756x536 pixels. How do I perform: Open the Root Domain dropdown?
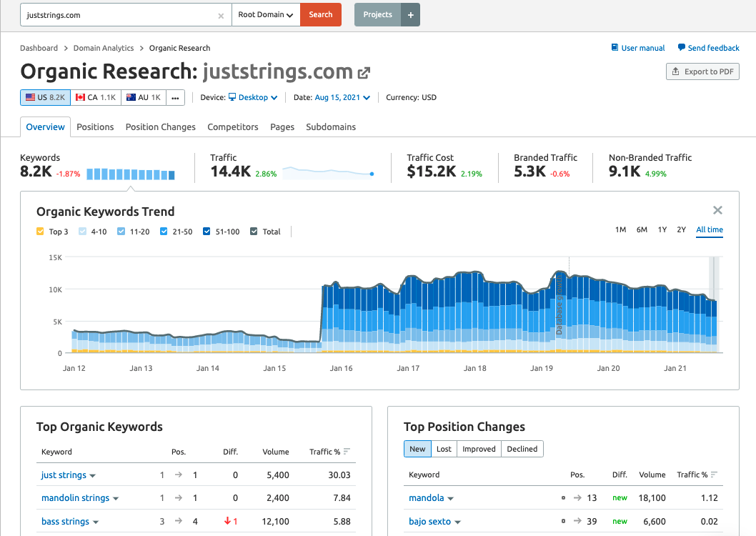266,14
